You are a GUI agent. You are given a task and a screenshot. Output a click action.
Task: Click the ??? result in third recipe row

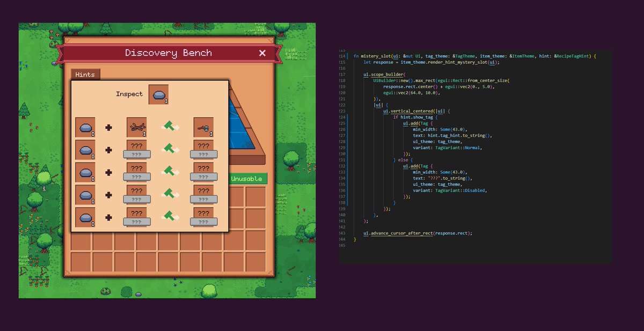tap(203, 172)
